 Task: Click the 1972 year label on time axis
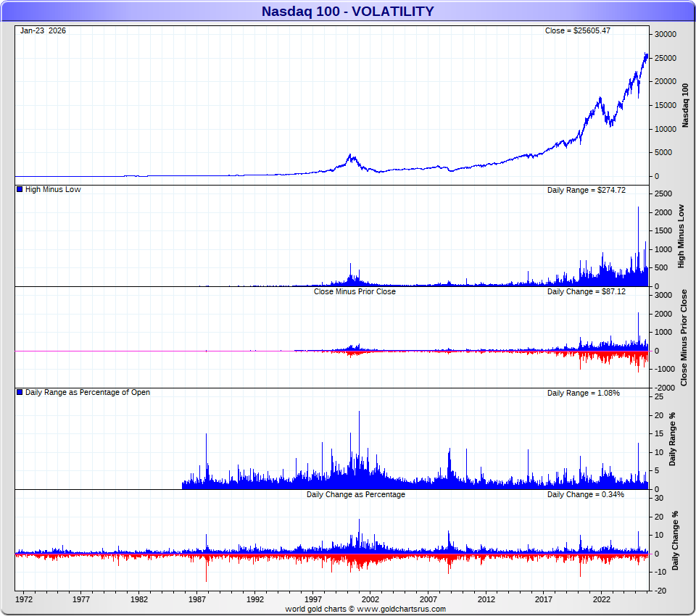tap(24, 599)
